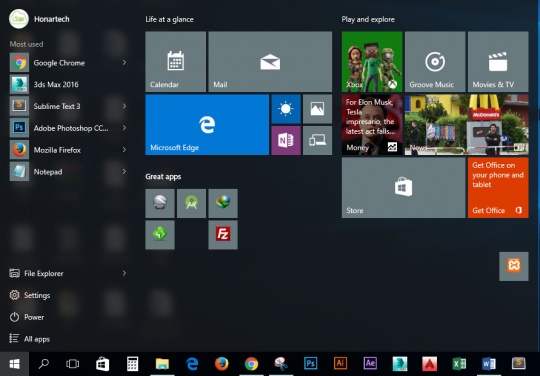Viewport: 540px width, 376px height.
Task: Launch Mozilla Firefox from Most used
Action: tap(68, 150)
